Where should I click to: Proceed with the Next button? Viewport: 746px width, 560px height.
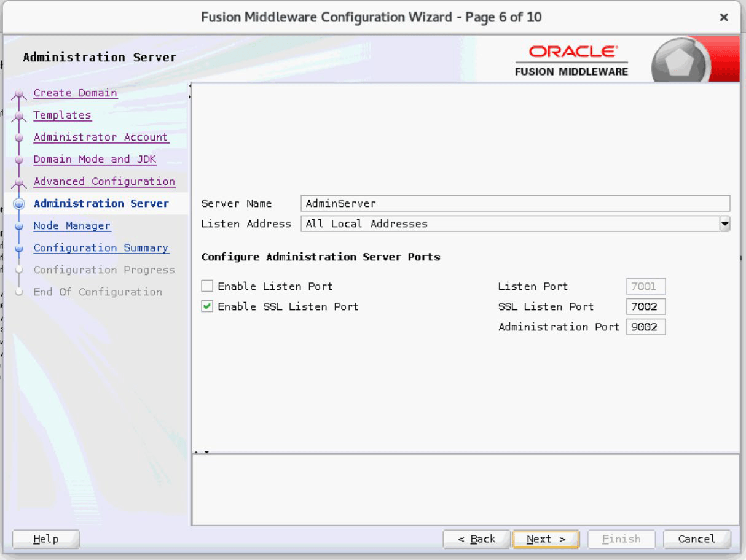(x=546, y=539)
